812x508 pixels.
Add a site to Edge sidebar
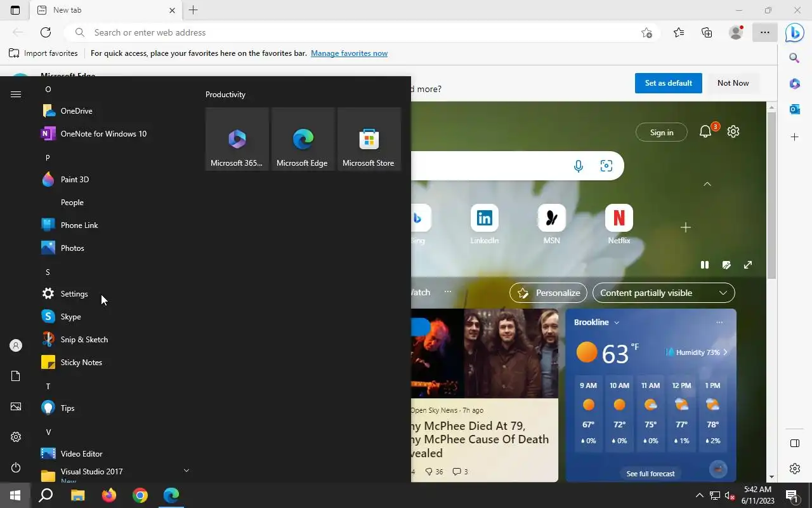[794, 137]
